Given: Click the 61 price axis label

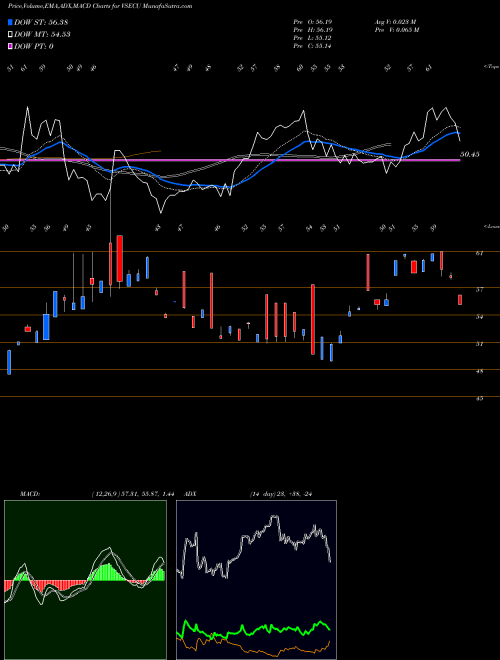Looking at the screenshot, I should 480,253.
